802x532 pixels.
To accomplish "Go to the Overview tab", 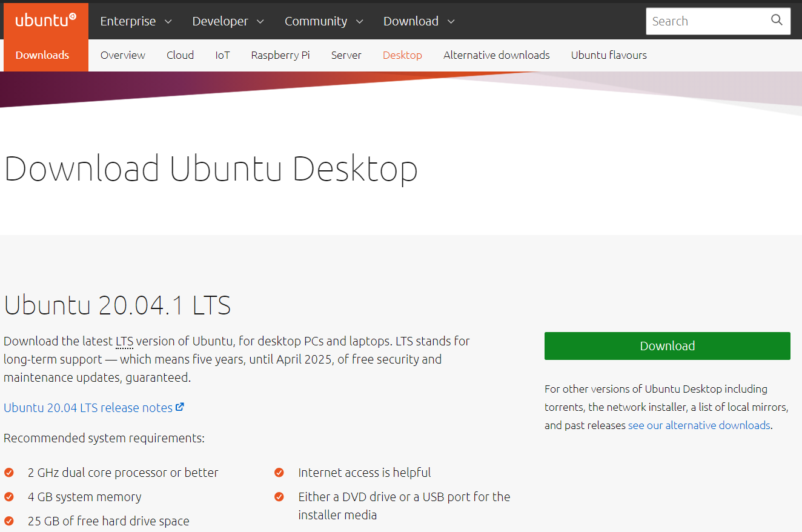I will (123, 55).
